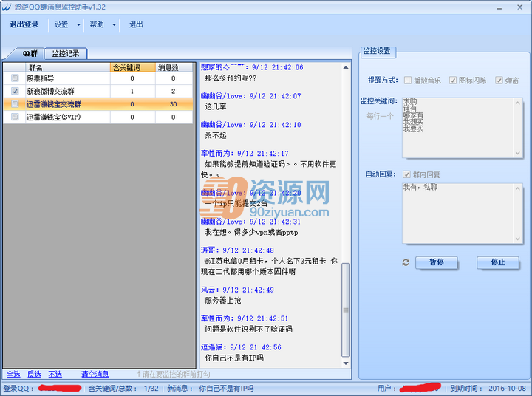Click the message 桑不起
The image size is (532, 396).
coord(216,135)
